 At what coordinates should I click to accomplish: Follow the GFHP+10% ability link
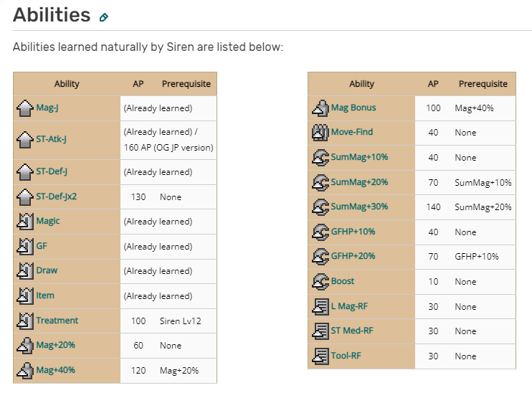coord(353,232)
